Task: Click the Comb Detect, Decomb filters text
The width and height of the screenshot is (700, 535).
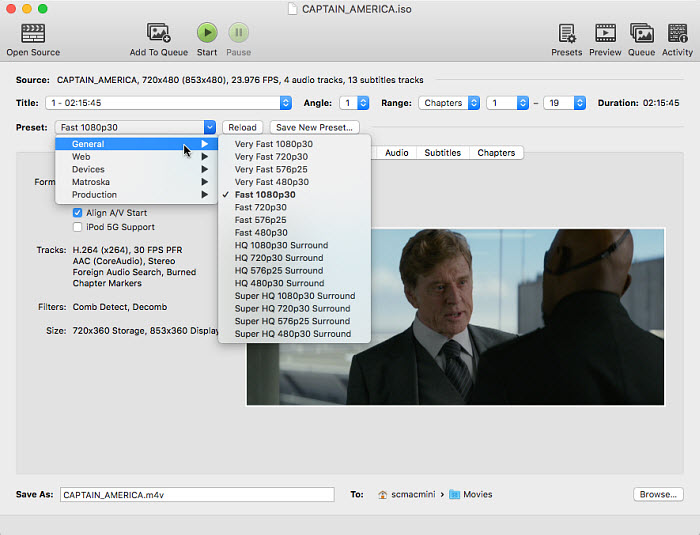Action: 120,307
